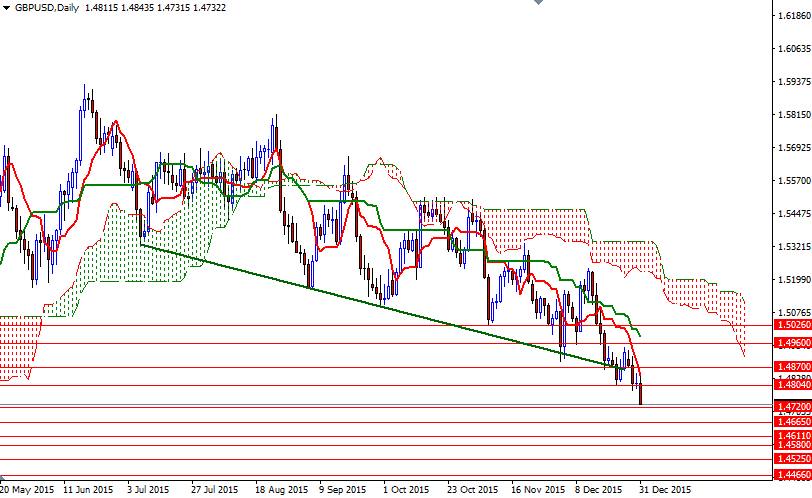
Task: Click the 9 Sep 2015 date label
Action: (342, 490)
